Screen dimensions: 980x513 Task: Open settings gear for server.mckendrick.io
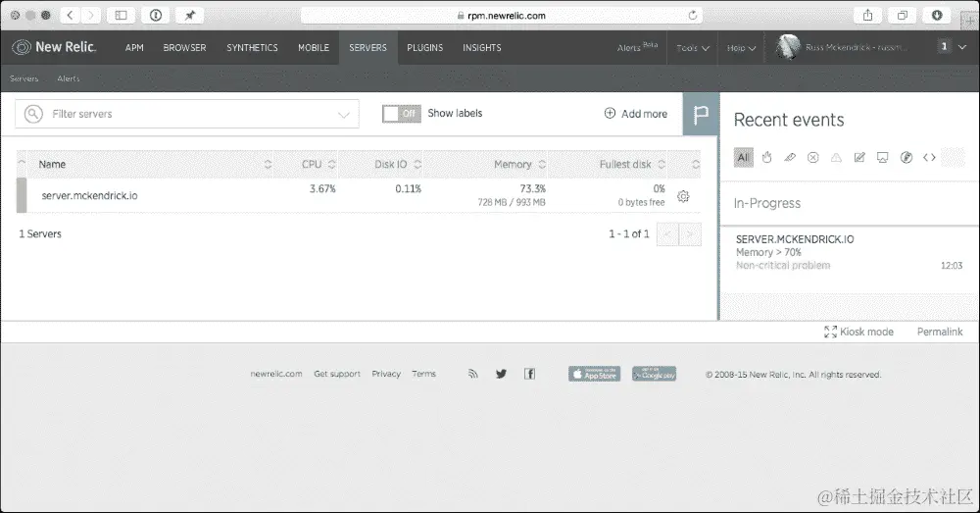[683, 196]
